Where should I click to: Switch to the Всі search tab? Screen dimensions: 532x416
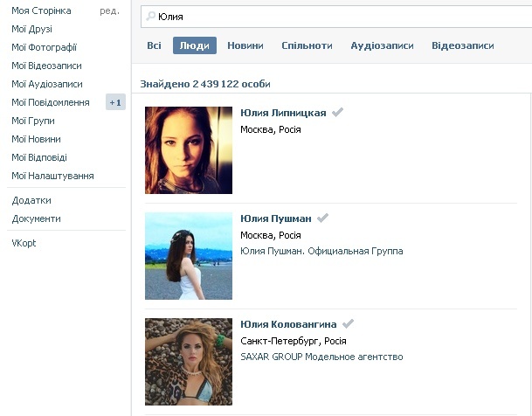[x=154, y=45]
